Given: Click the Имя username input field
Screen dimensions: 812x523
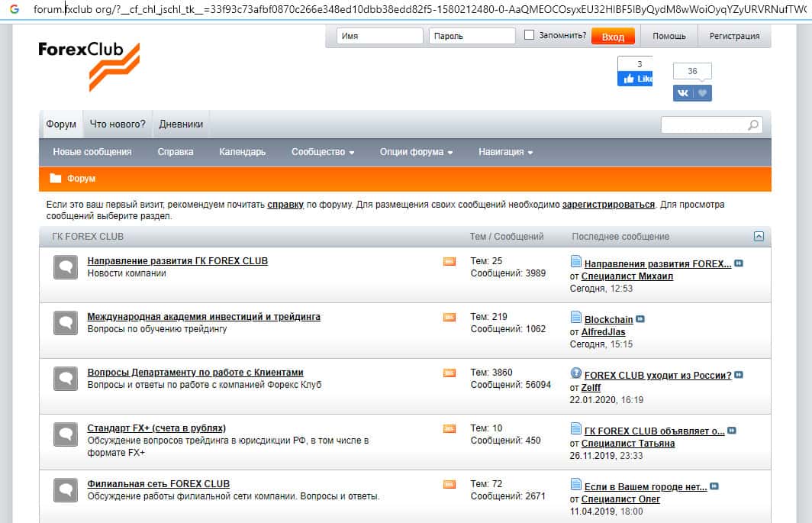Looking at the screenshot, I should (379, 36).
